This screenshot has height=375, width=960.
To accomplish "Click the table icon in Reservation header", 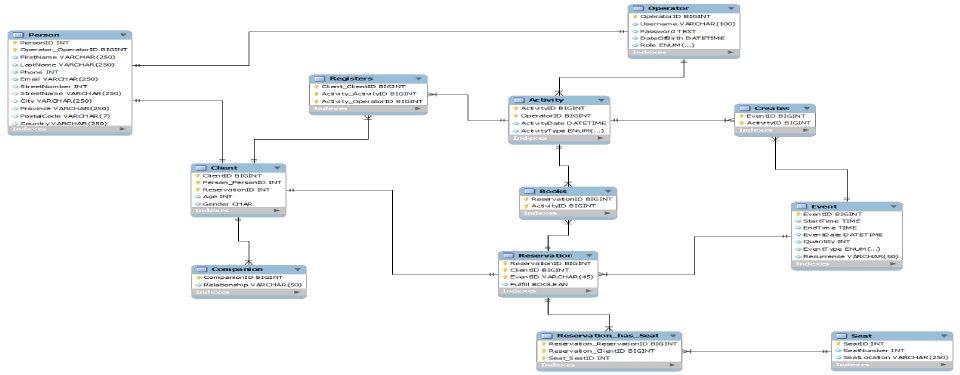I will tap(509, 256).
